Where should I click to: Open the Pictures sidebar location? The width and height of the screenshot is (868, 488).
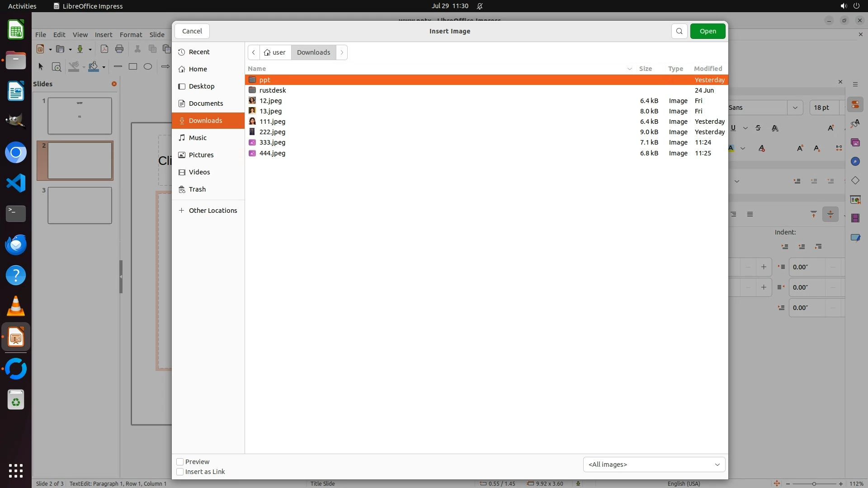coord(201,155)
